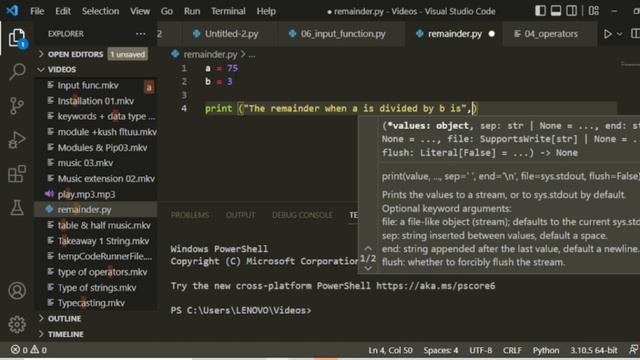Switch to the Output panel tab
Viewport: 640px width, 360px height.
(240, 215)
